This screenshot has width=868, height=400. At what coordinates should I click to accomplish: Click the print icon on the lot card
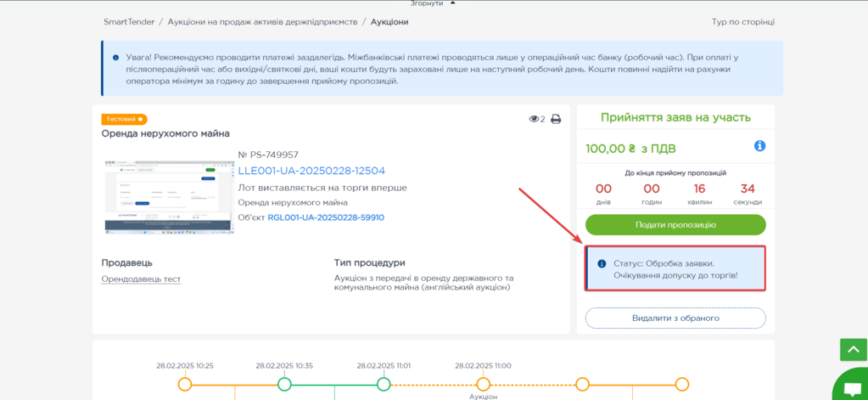[556, 120]
